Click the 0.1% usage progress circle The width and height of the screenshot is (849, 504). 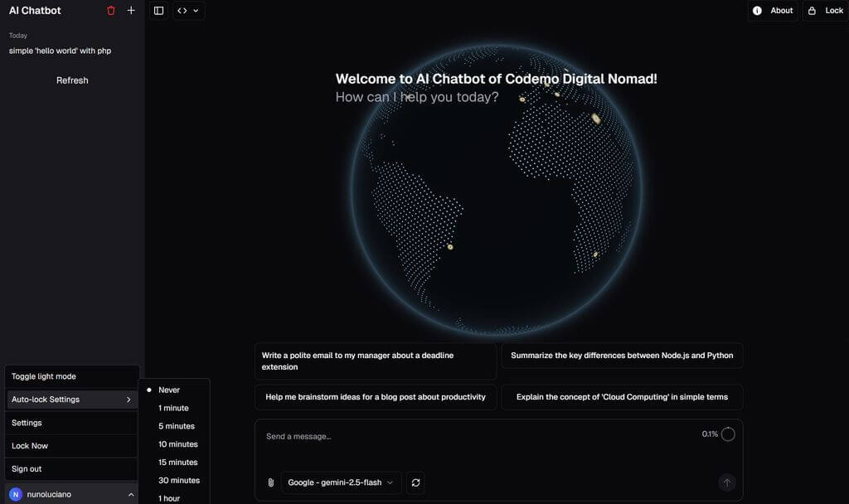(x=728, y=434)
